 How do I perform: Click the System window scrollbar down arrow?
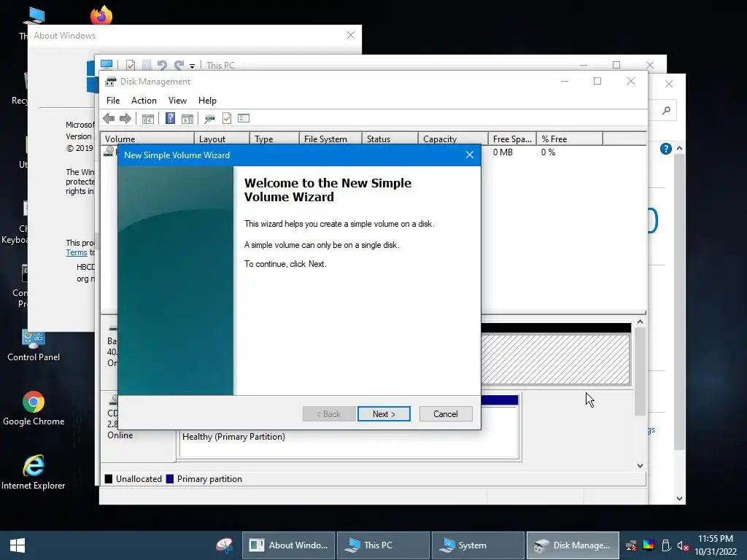click(679, 499)
